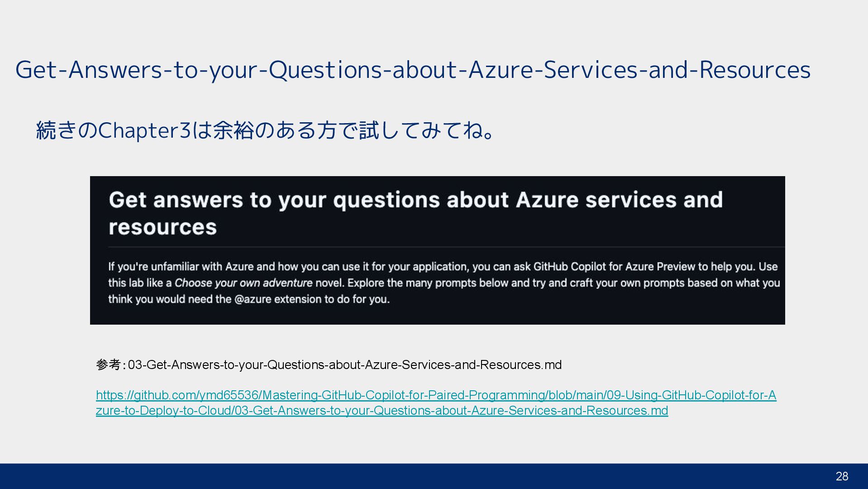Screen dimensions: 868x489
Task: Click the word resources in image heading
Action: point(163,227)
